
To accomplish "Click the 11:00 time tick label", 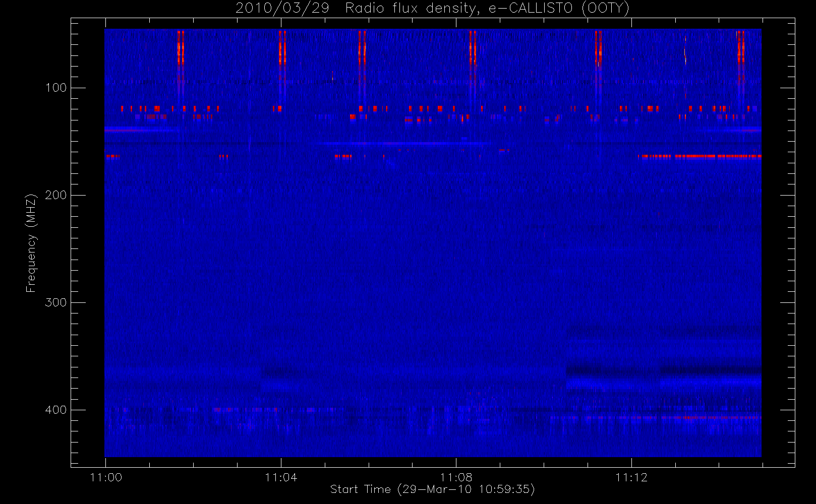I will pyautogui.click(x=106, y=477).
